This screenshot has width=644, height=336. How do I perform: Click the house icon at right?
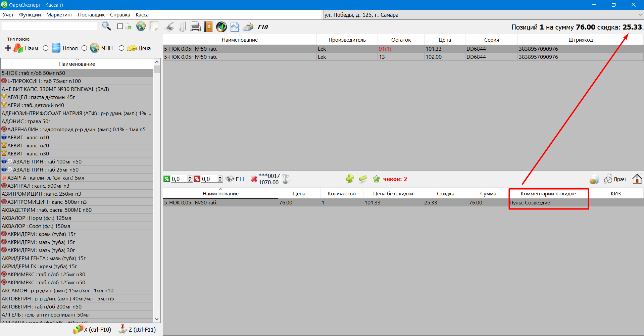click(637, 179)
